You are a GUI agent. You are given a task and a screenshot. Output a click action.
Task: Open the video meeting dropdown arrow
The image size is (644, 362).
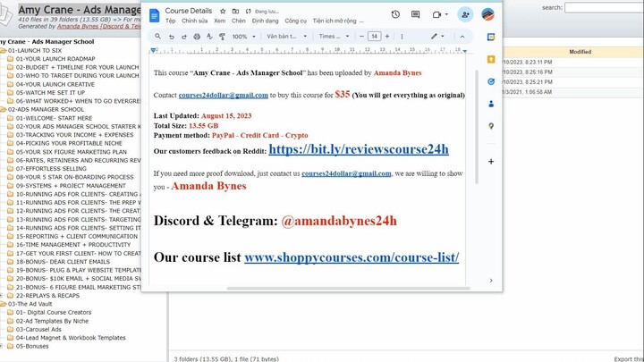446,15
